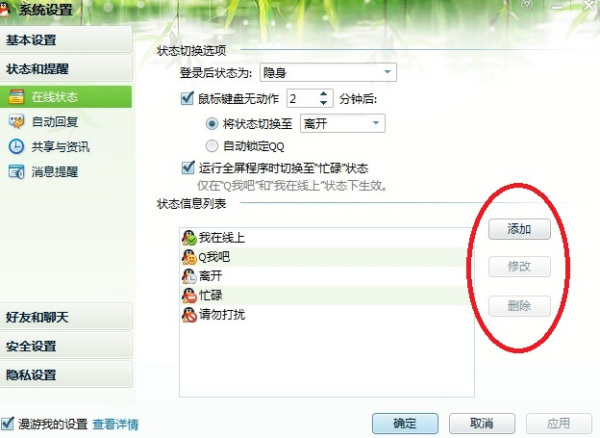Click the 添加 button
The image size is (600, 438).
tap(519, 229)
